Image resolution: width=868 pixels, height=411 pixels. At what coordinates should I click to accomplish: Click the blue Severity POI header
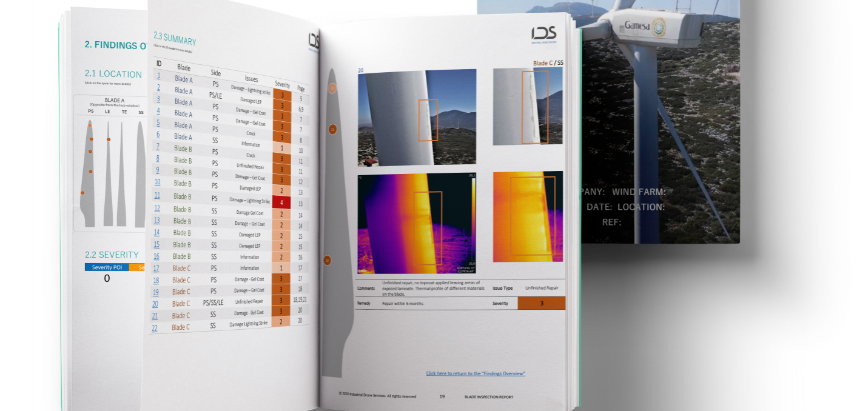click(x=107, y=267)
